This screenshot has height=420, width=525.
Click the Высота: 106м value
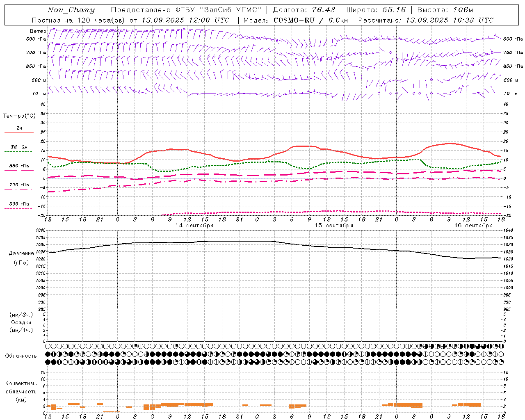445,10
